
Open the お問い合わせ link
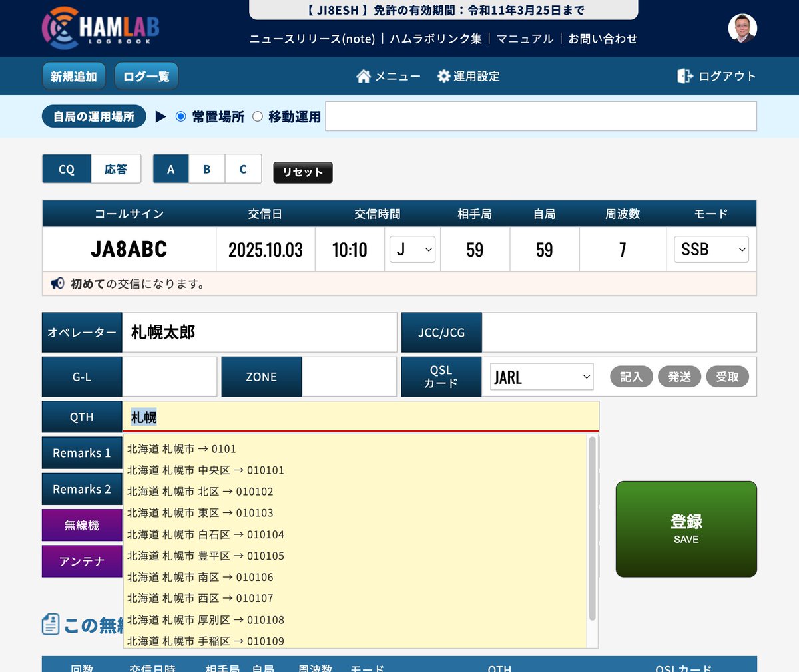pos(603,39)
